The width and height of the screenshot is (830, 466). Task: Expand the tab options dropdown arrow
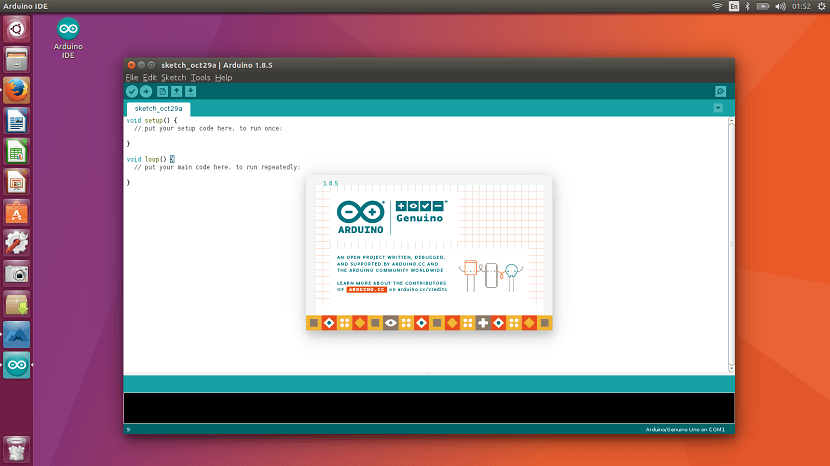click(x=718, y=108)
